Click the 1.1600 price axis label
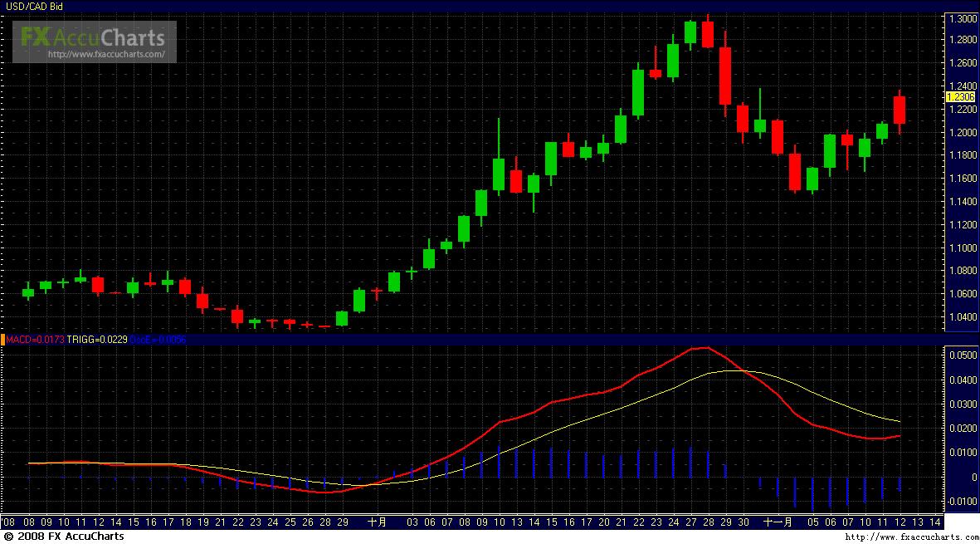 pos(963,179)
